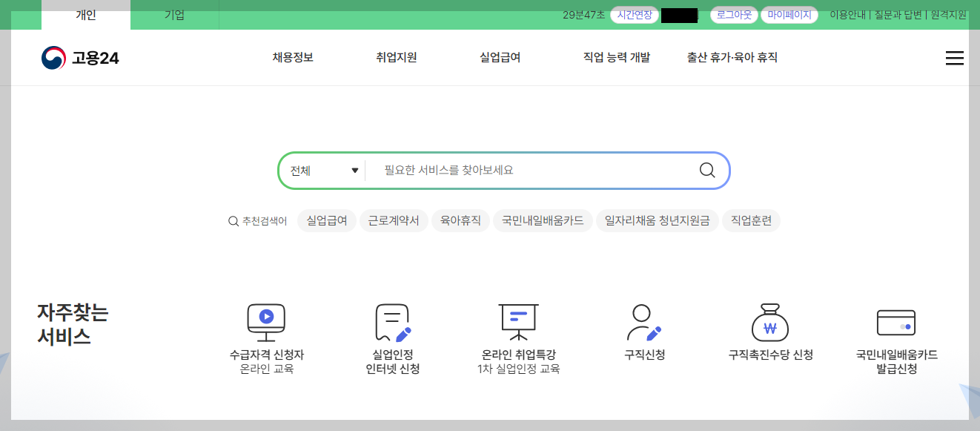The width and height of the screenshot is (980, 431).
Task: Open the hamburger menu at top right
Action: (x=955, y=58)
